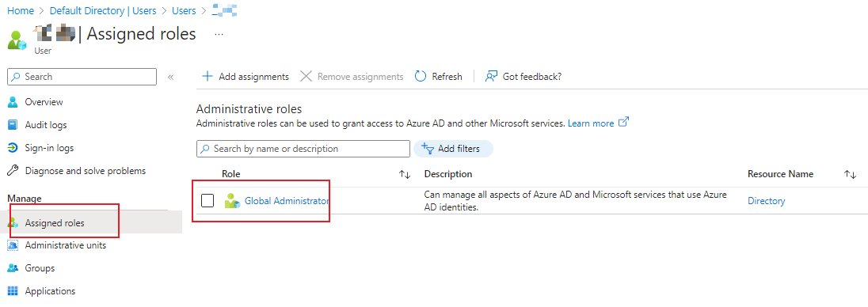Click Got feedback? button

coord(523,76)
